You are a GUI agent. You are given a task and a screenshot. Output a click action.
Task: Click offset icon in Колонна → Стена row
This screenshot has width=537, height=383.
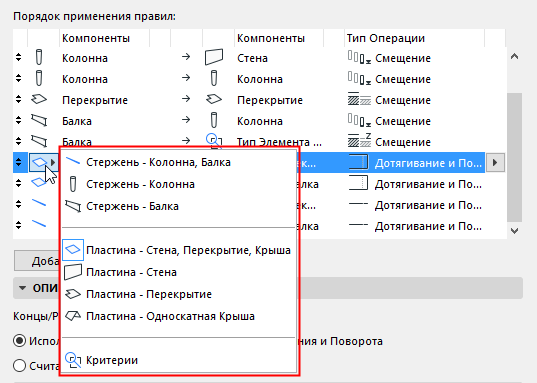pos(359,58)
